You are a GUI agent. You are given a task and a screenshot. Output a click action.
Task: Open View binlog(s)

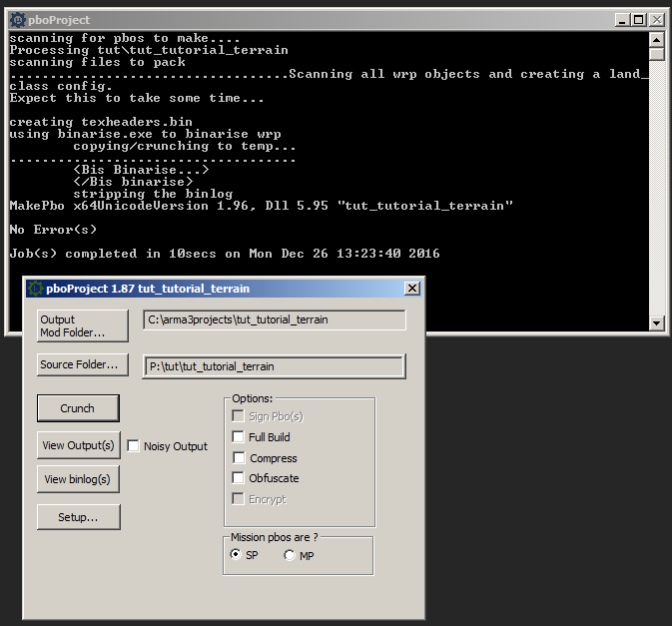pos(78,479)
